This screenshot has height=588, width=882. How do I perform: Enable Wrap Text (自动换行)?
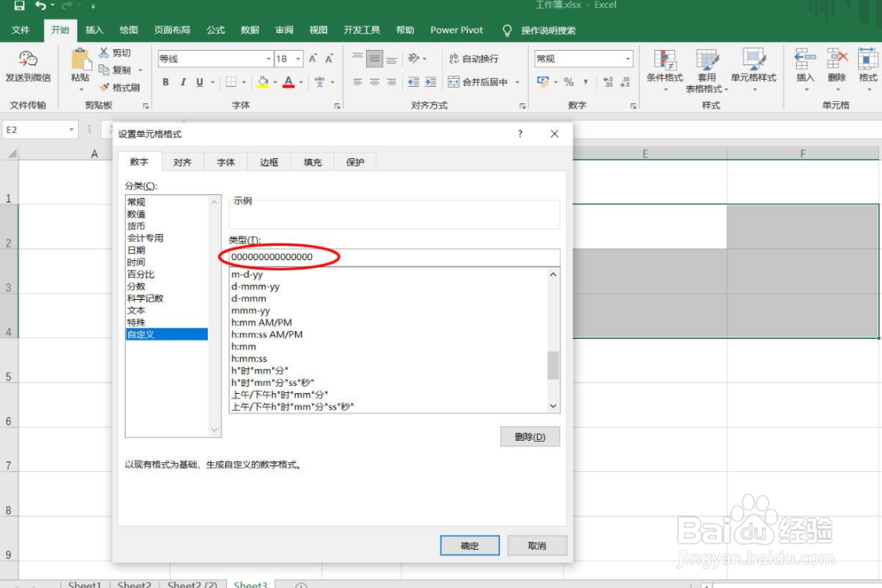point(474,58)
